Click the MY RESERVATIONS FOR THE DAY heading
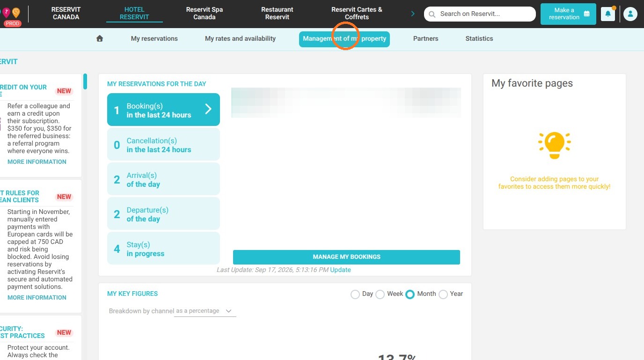 point(157,84)
